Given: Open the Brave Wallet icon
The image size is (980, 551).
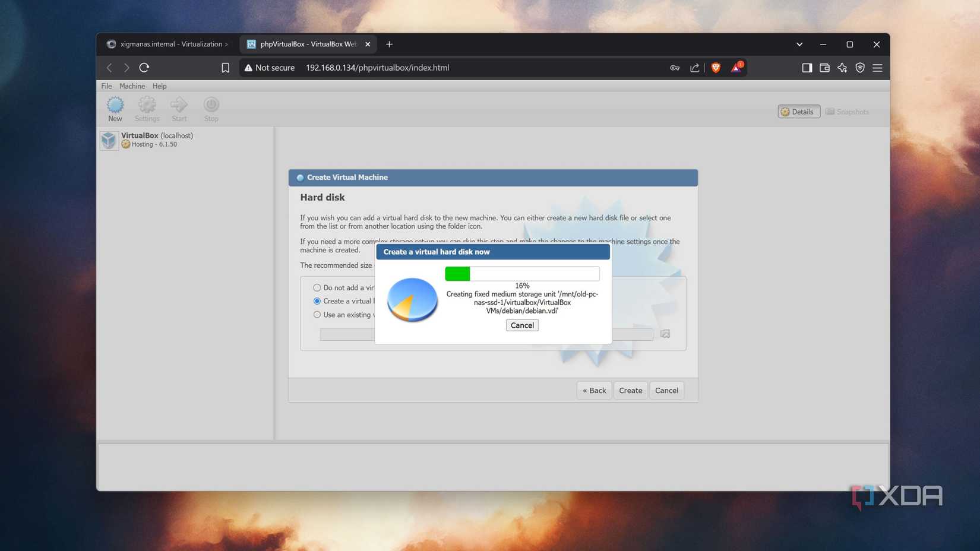Looking at the screenshot, I should [824, 68].
